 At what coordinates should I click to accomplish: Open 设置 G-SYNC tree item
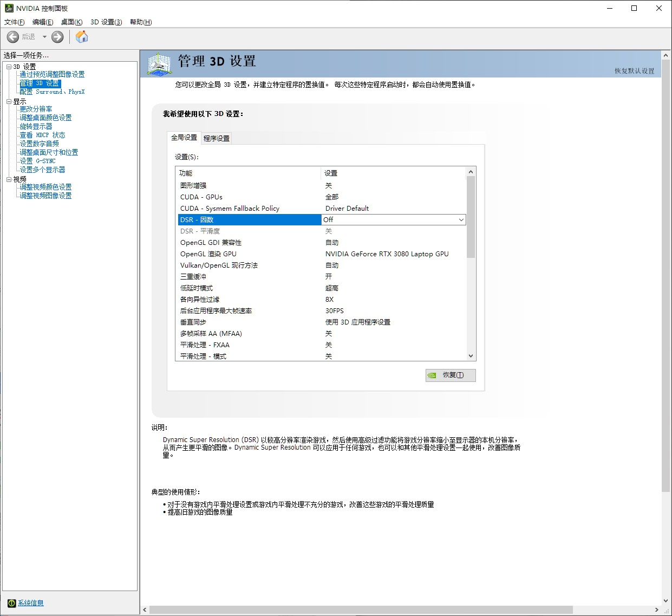pyautogui.click(x=37, y=161)
